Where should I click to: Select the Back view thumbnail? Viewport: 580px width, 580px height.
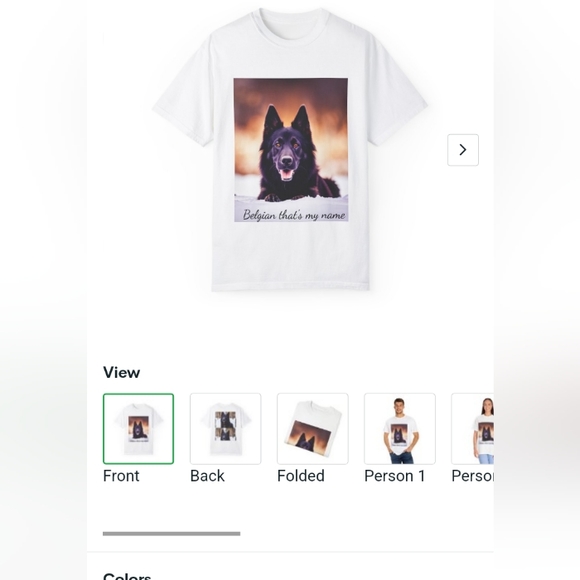[225, 428]
